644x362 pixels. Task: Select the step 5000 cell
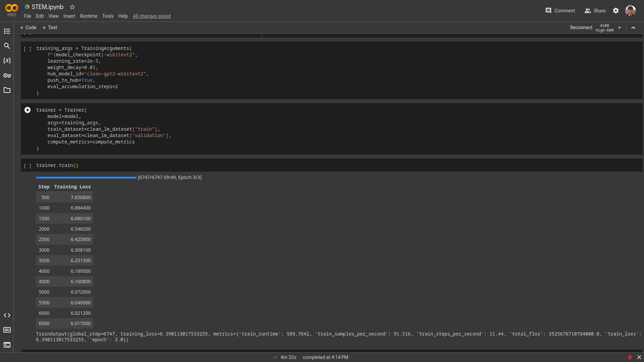(x=44, y=292)
